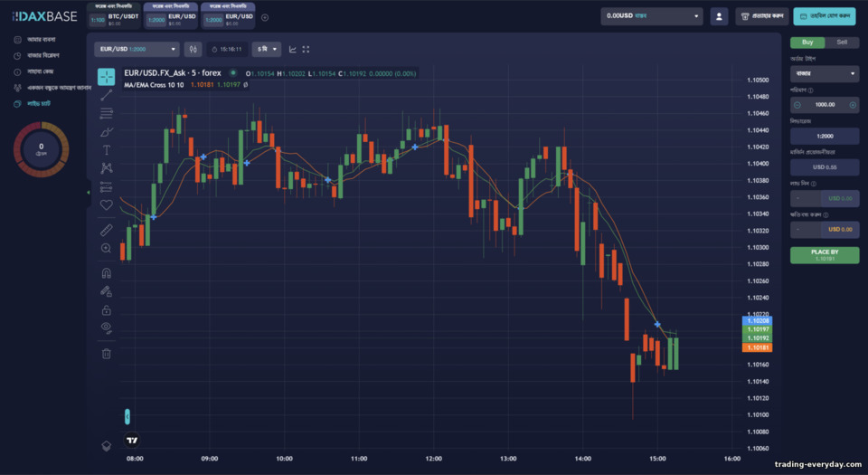
Task: Select the ruler measure tool
Action: [107, 230]
